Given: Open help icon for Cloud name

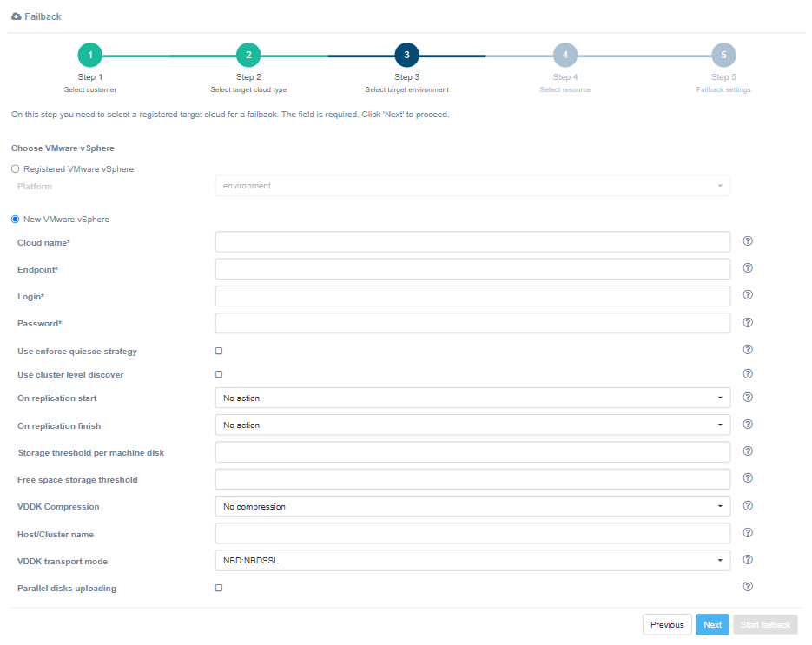Looking at the screenshot, I should 747,240.
